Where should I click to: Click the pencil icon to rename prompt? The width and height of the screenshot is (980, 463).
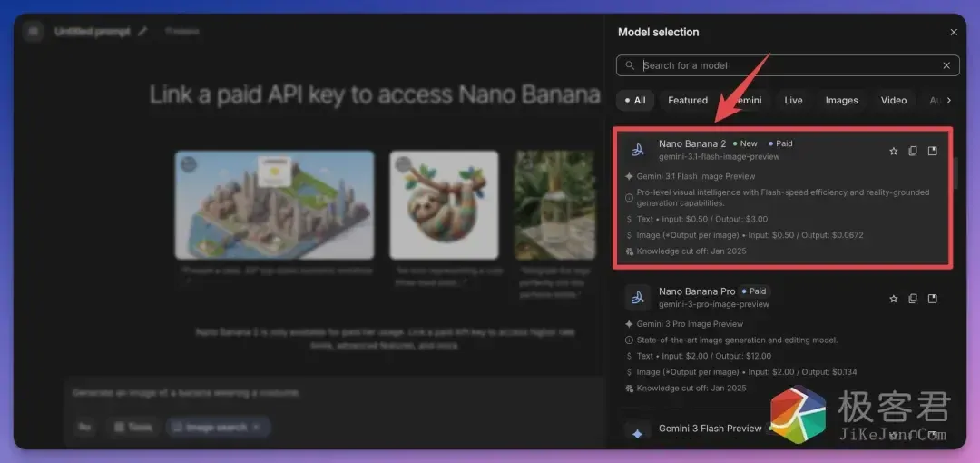142,32
